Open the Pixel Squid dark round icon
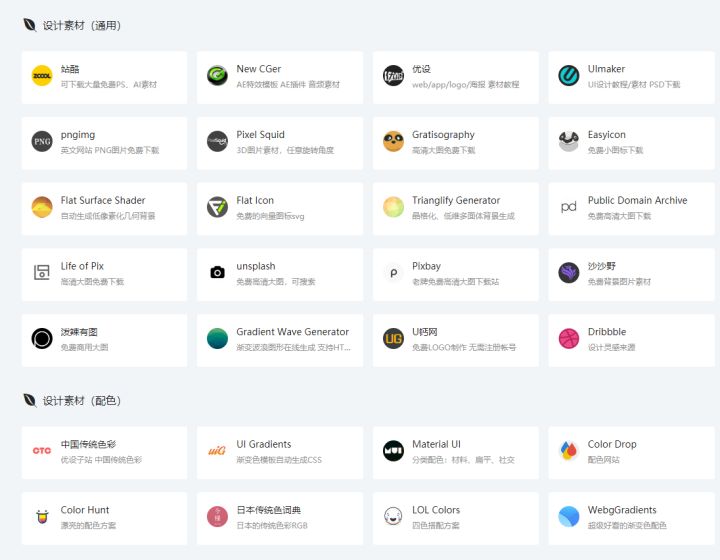The width and height of the screenshot is (720, 560). click(217, 141)
